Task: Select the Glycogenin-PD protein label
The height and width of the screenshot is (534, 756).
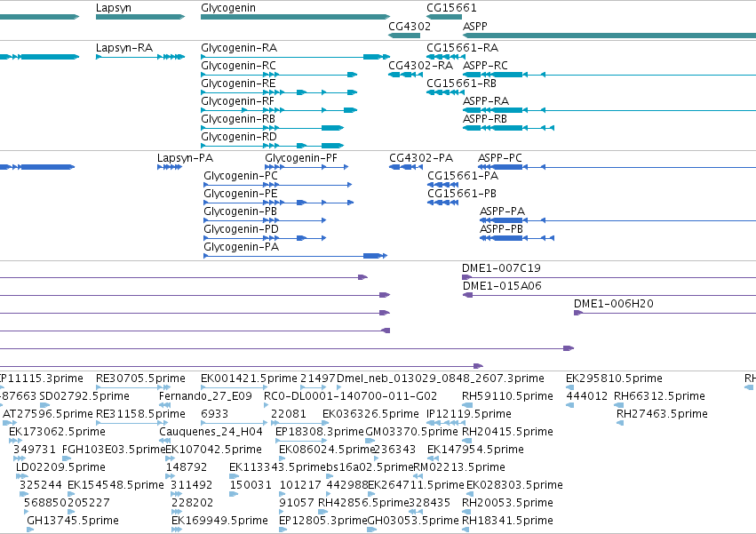Action: (241, 229)
